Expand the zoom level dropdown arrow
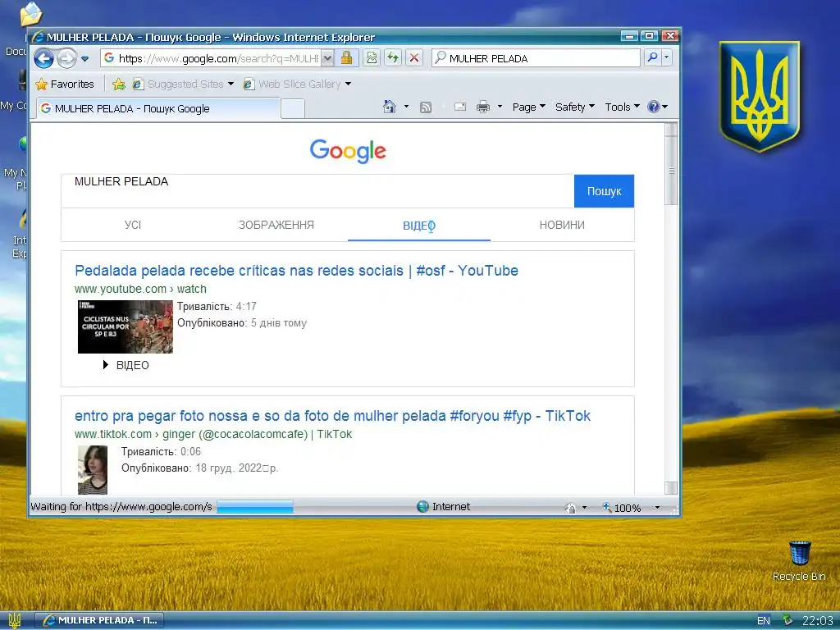The width and height of the screenshot is (840, 630). 657,507
